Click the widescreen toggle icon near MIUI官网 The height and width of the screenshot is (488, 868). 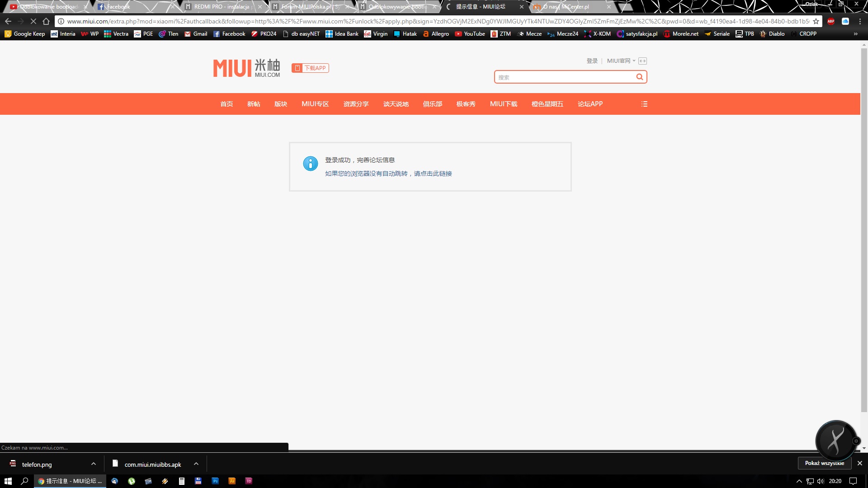click(x=642, y=61)
